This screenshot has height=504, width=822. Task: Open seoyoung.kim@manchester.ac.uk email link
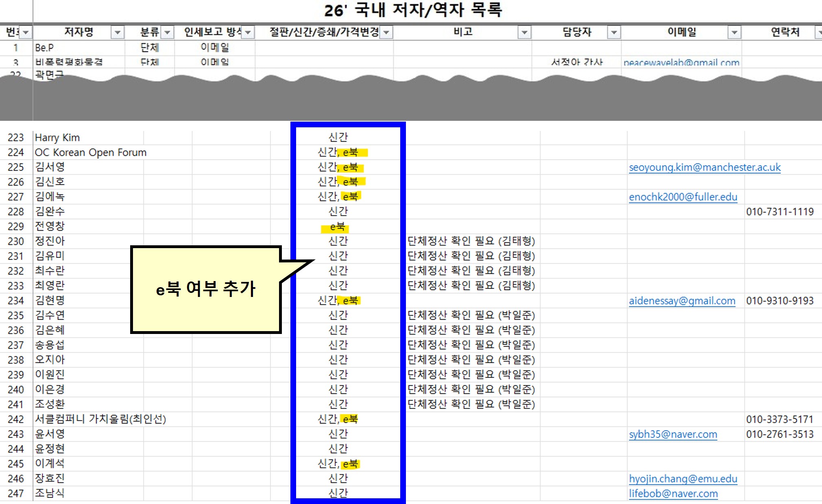coord(705,167)
